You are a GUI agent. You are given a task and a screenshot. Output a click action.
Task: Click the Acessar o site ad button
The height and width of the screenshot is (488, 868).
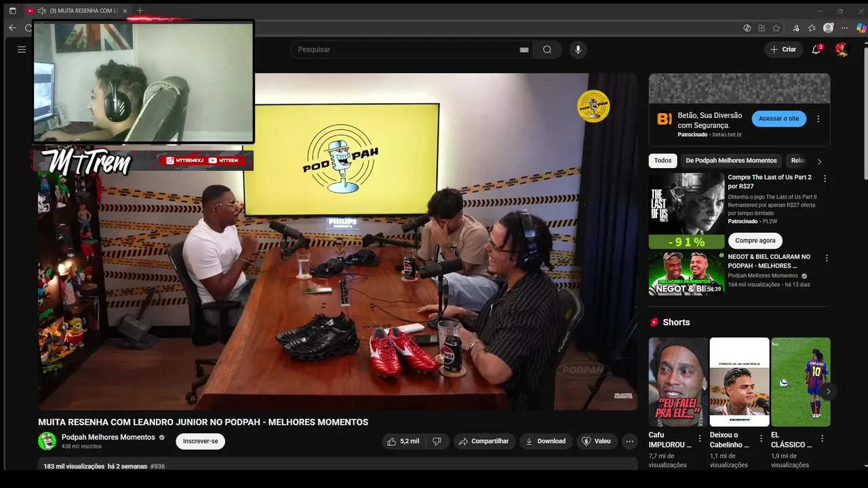[x=778, y=119]
